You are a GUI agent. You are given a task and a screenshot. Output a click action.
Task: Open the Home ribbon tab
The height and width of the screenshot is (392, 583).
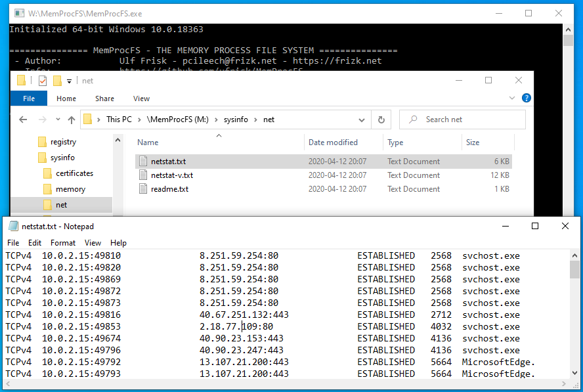(x=66, y=98)
